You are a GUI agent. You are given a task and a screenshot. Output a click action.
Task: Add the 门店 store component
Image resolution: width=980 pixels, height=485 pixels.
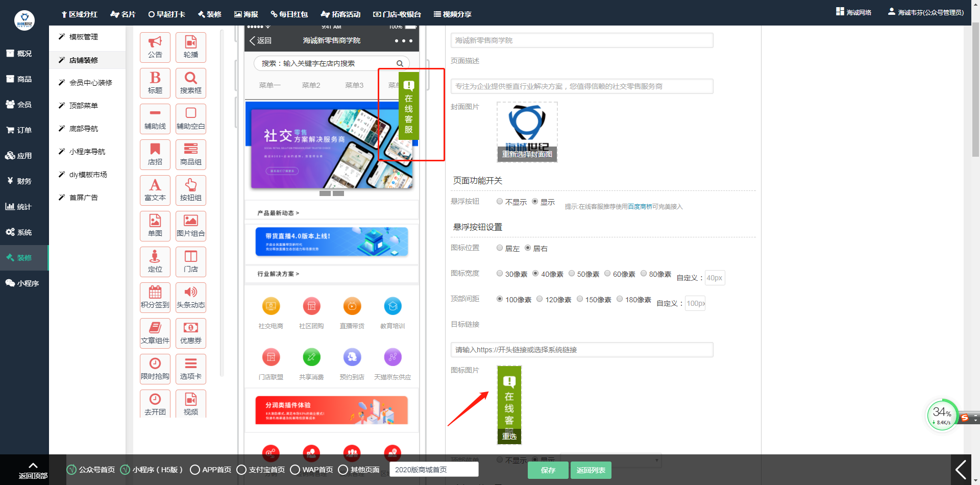click(191, 262)
